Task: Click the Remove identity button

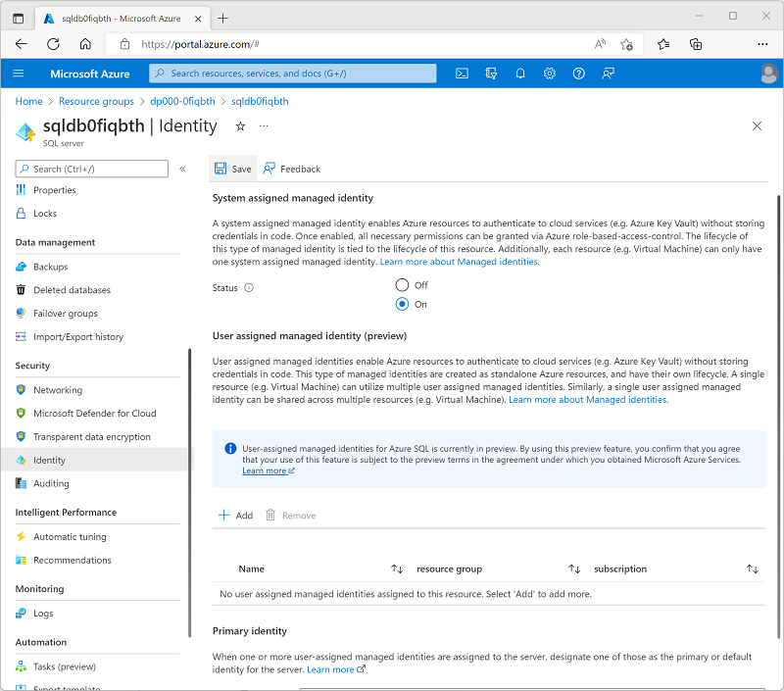Action: coord(290,515)
